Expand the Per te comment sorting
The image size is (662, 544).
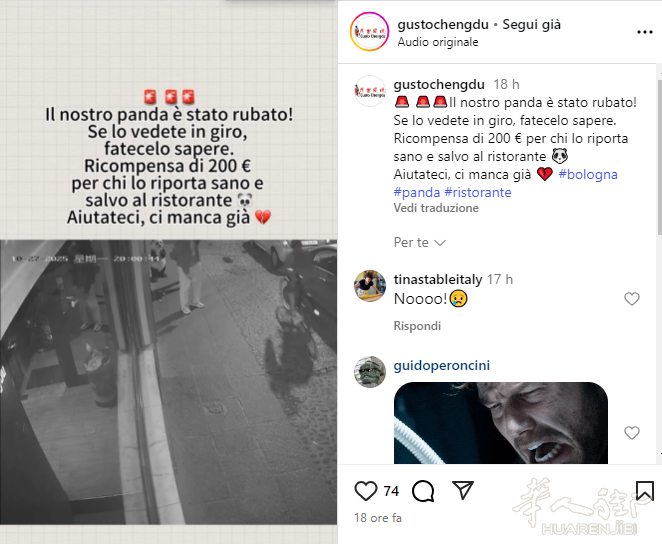tap(419, 242)
